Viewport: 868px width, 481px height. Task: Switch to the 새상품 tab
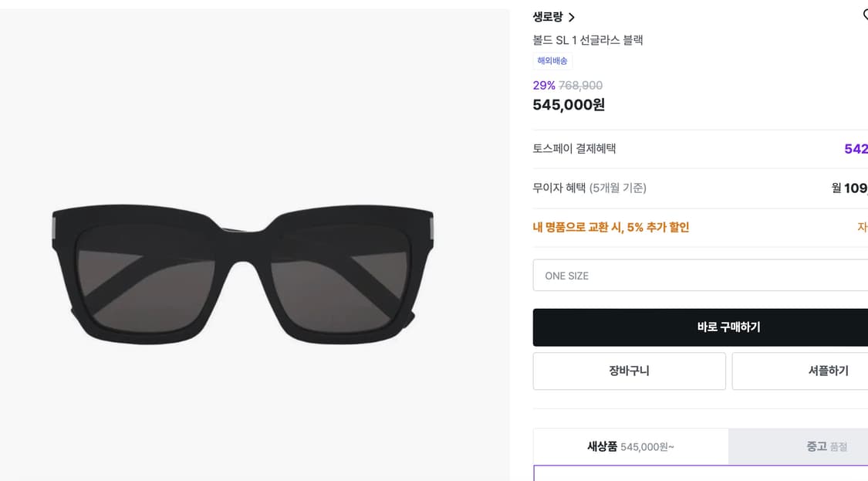click(x=629, y=446)
